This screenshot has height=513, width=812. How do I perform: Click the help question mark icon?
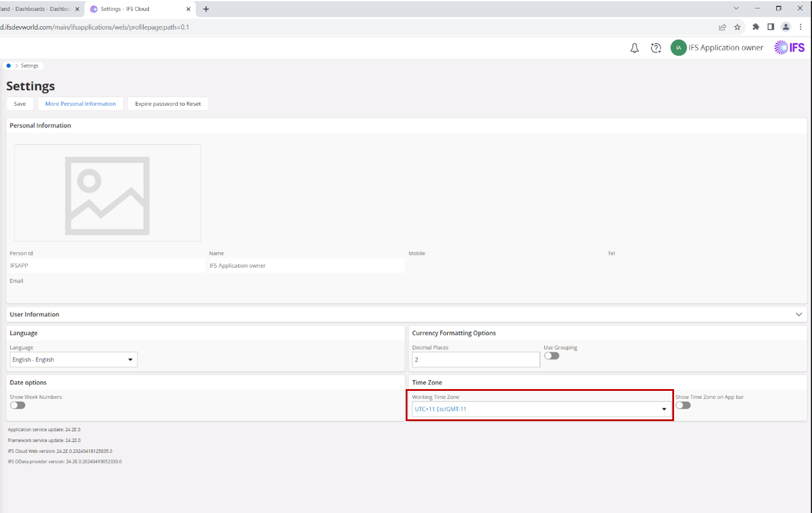656,48
